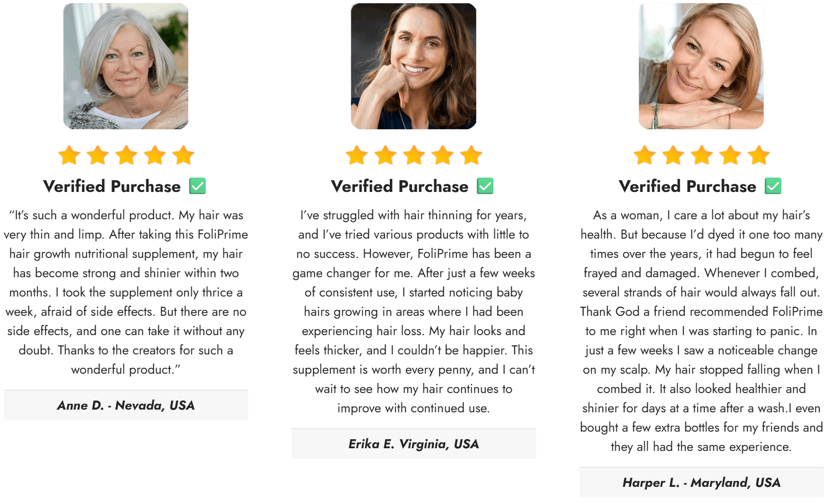Click the Verified Purchase heading in Anne's review

[112, 187]
